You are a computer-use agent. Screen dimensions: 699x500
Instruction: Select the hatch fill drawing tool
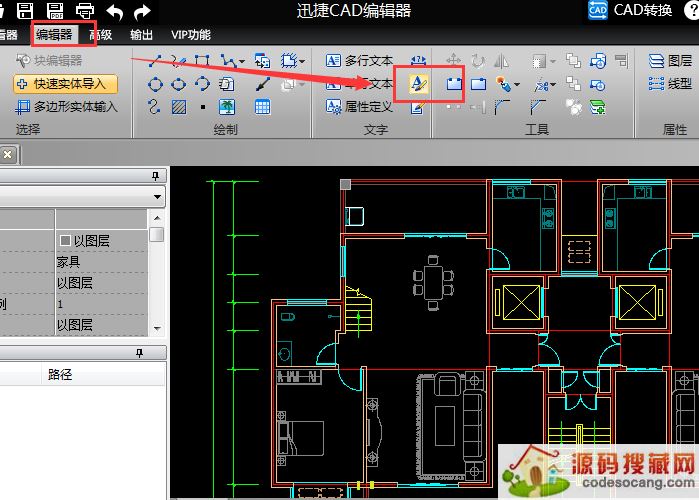179,106
